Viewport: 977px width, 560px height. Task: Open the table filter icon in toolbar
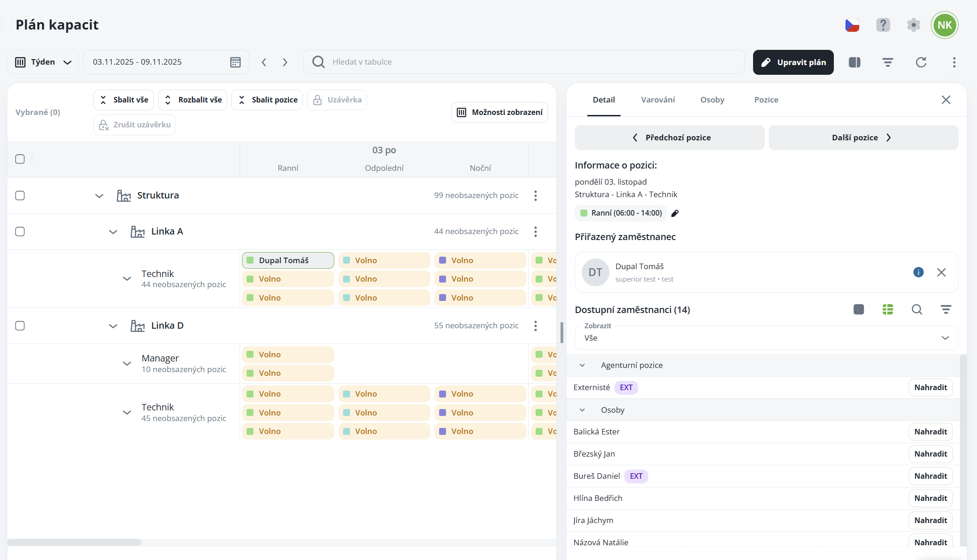pyautogui.click(x=887, y=62)
